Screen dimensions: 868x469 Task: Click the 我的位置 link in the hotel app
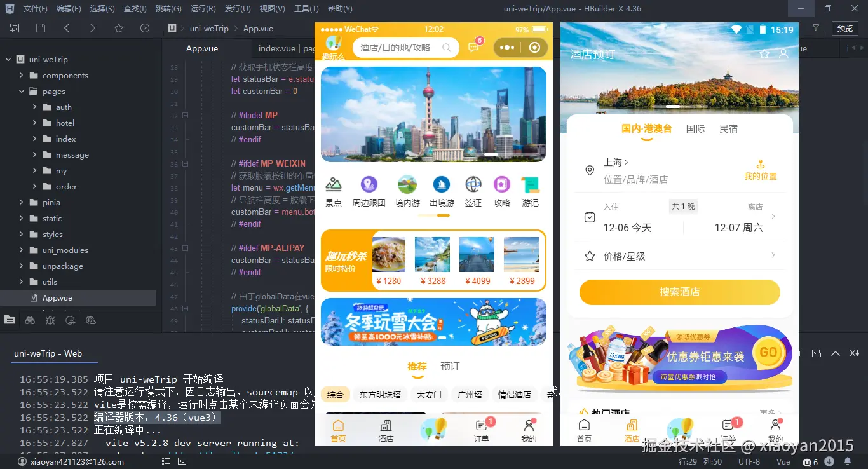760,170
